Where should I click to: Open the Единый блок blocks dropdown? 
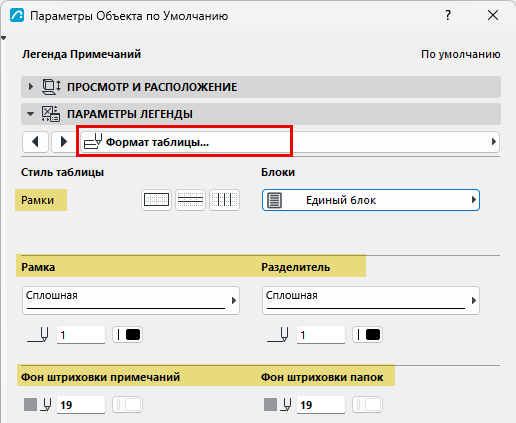pos(371,200)
